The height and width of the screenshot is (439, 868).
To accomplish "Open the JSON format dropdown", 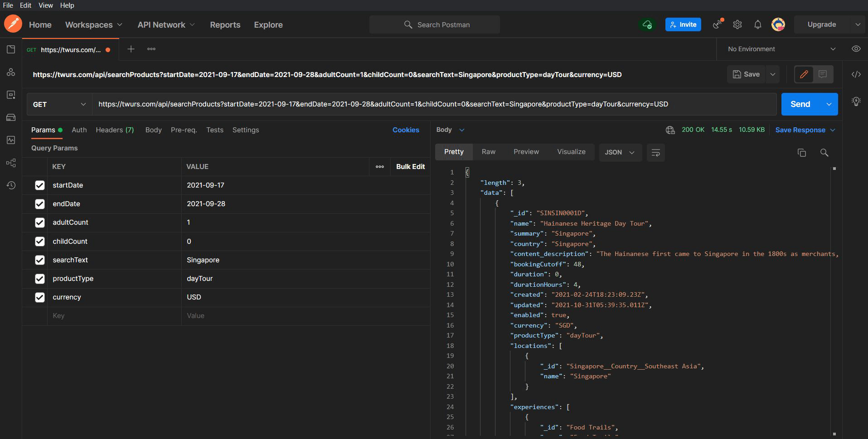I will coord(619,153).
